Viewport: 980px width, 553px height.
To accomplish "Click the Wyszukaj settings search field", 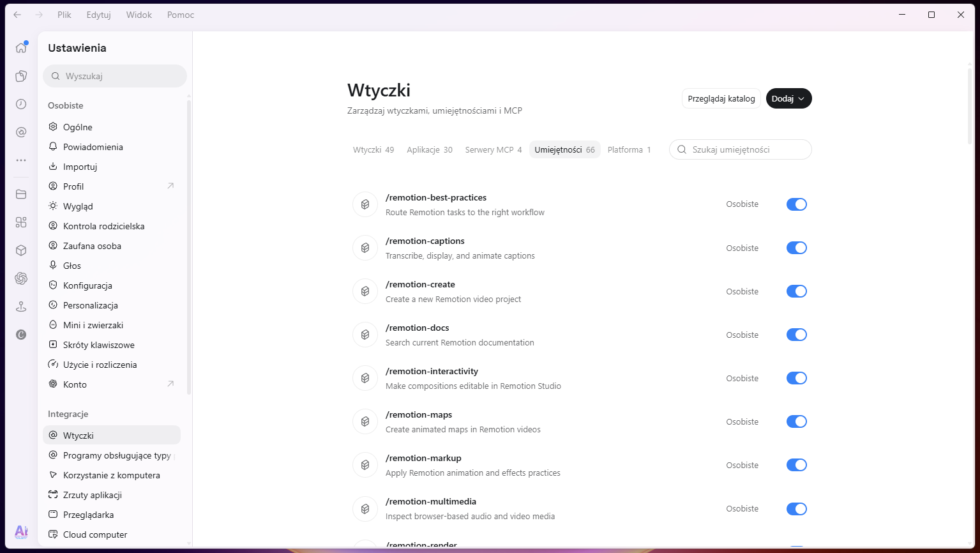I will (x=115, y=76).
